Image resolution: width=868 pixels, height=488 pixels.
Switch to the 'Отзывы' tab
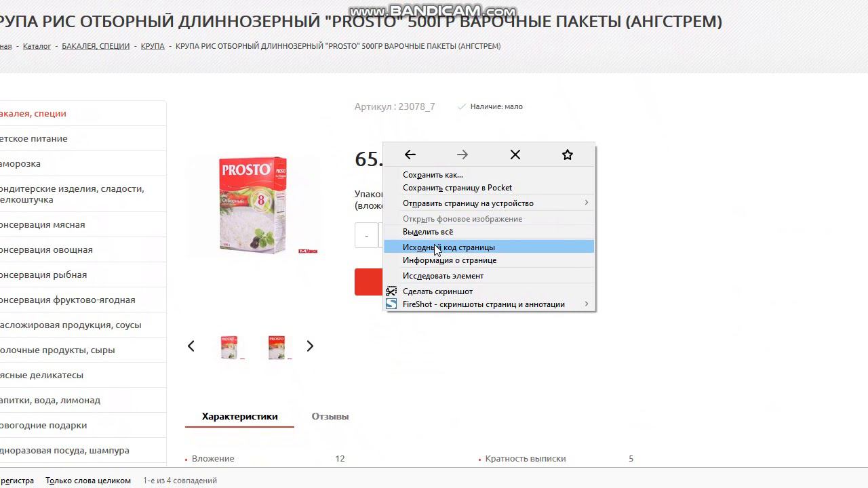[x=330, y=416]
